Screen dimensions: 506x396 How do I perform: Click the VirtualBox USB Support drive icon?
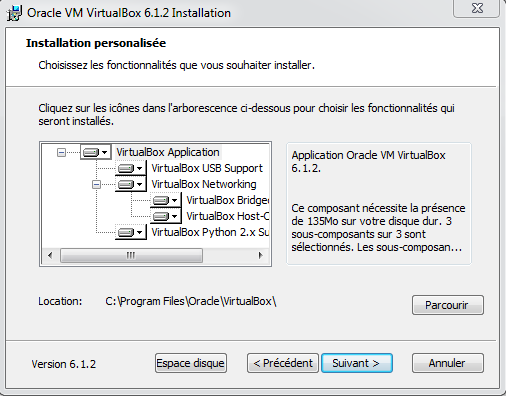pos(126,168)
